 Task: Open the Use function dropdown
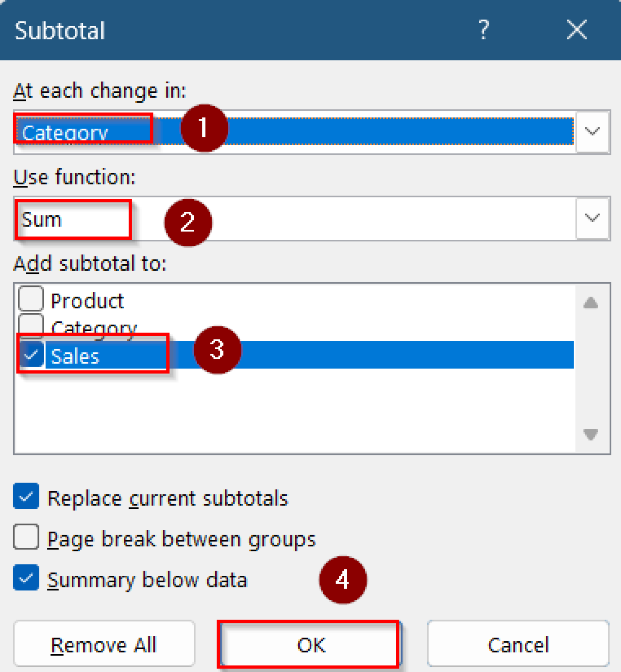[x=592, y=219]
